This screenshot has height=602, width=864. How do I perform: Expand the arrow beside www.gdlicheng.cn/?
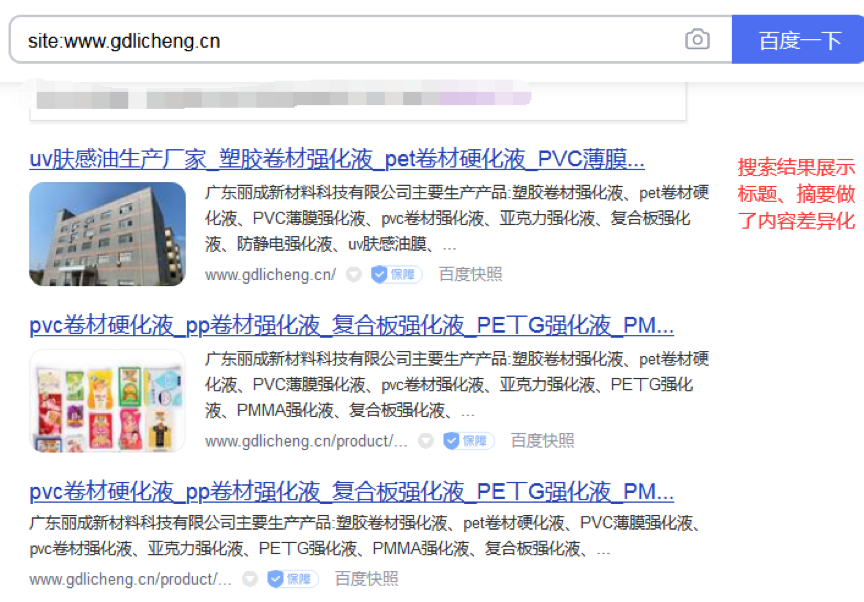click(x=354, y=274)
